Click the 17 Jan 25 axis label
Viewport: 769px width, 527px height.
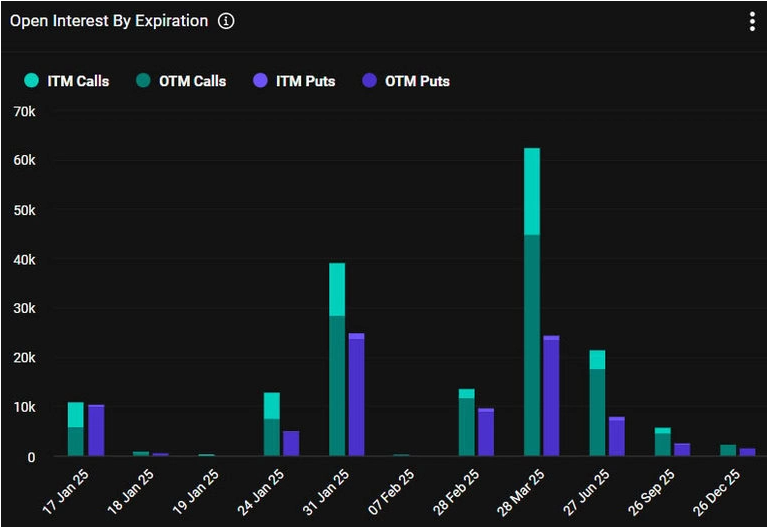[x=66, y=492]
